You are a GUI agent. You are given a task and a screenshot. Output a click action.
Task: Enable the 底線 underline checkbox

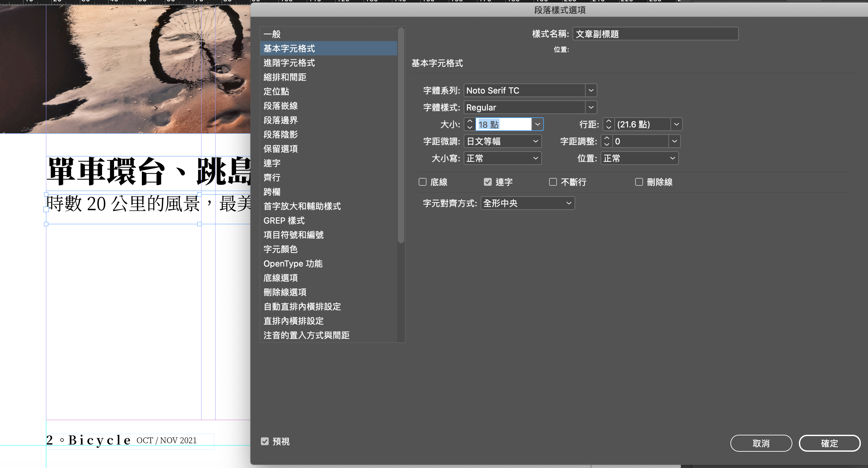[x=423, y=182]
